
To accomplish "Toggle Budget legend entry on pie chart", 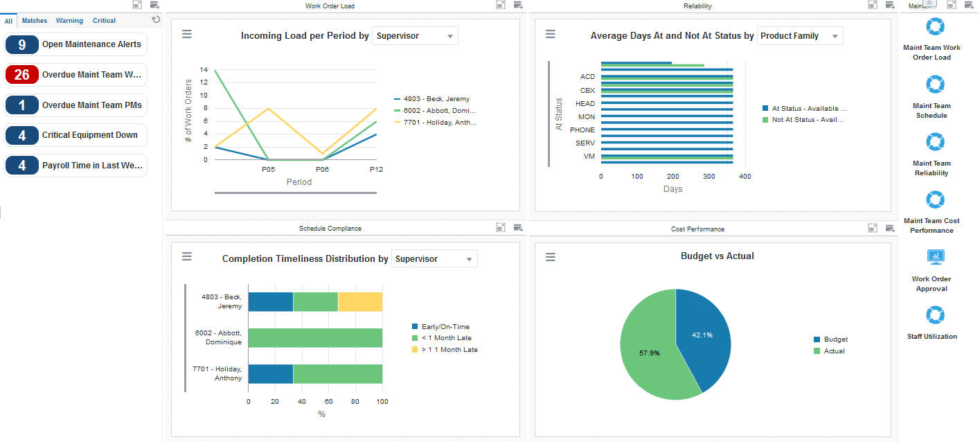I will click(831, 339).
